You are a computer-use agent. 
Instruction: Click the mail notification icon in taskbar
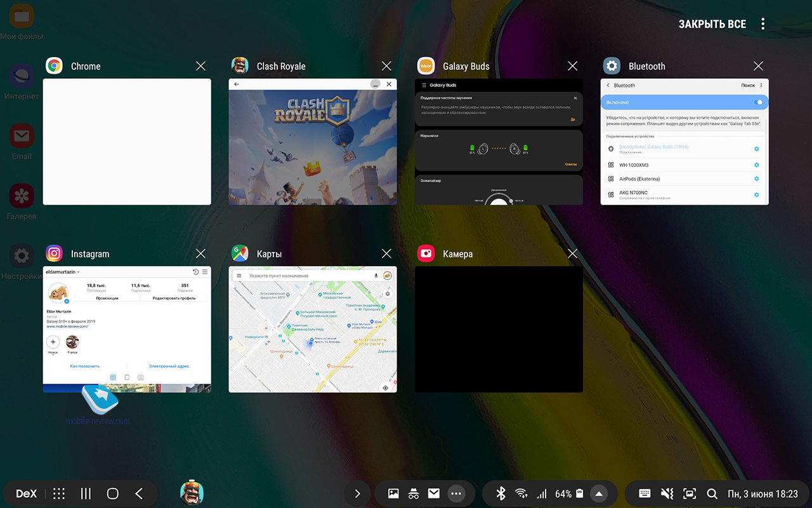pyautogui.click(x=434, y=493)
